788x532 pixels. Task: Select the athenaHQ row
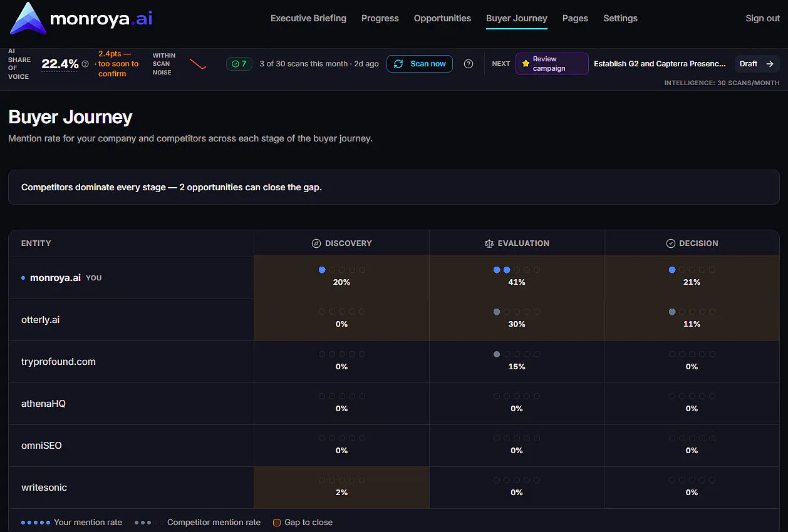point(394,404)
